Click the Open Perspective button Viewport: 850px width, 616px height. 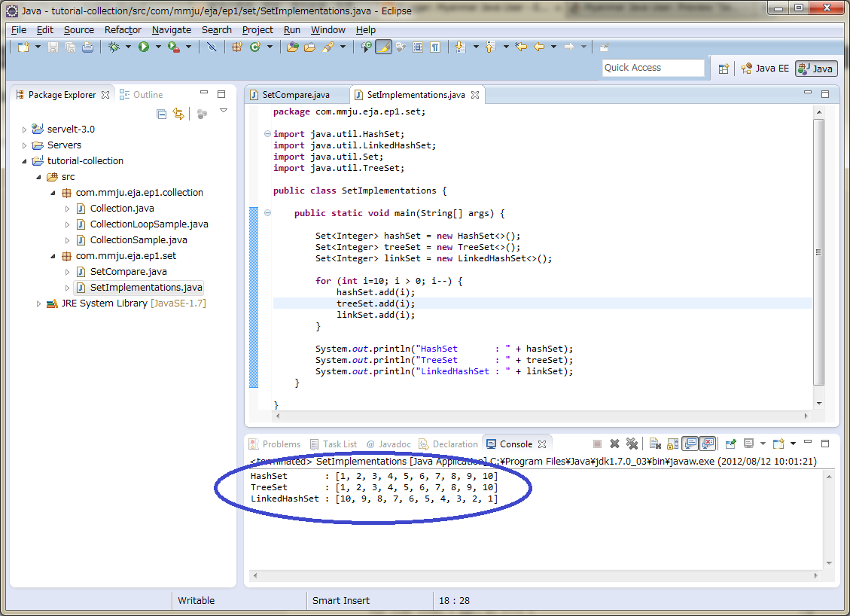(x=724, y=68)
